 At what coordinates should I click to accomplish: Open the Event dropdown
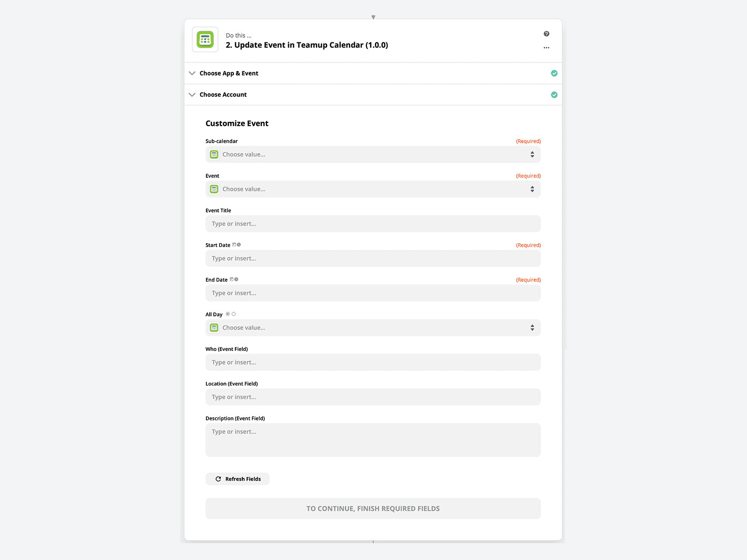coord(373,189)
